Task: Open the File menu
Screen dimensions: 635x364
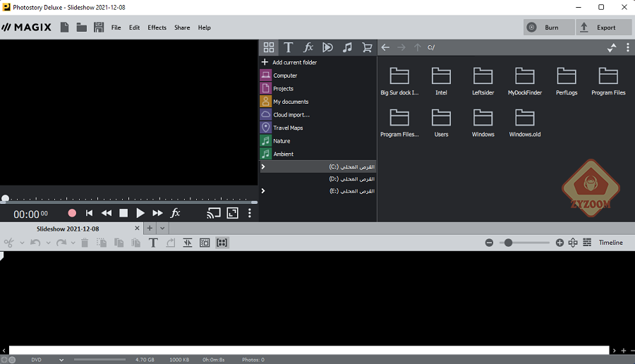Action: [x=116, y=28]
